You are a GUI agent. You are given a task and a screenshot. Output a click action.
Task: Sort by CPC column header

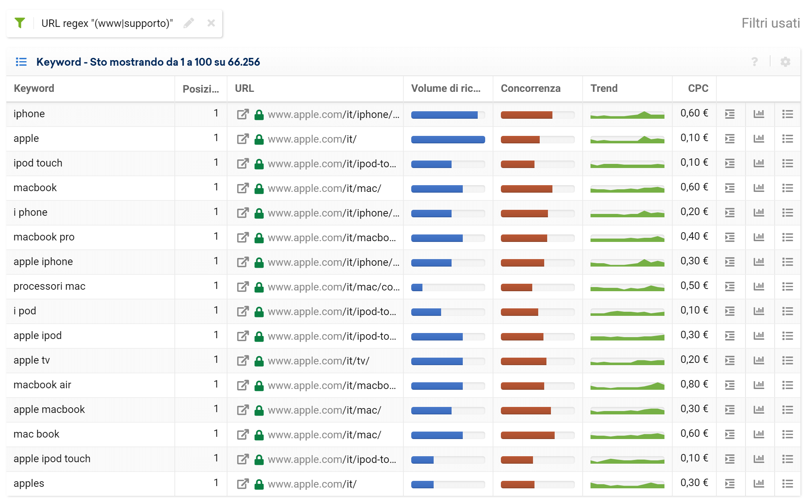[698, 88]
